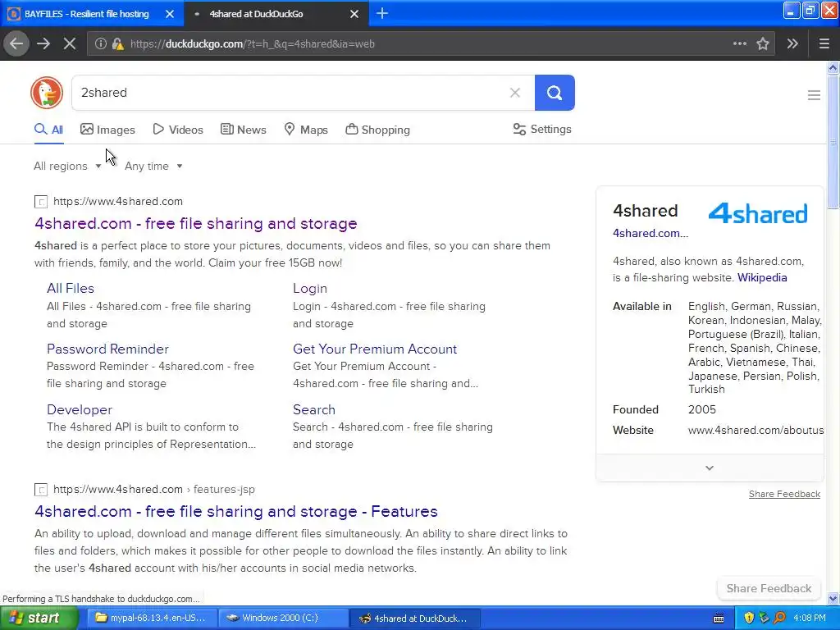840x630 pixels.
Task: Open the Any time filter dropdown
Action: [x=153, y=166]
